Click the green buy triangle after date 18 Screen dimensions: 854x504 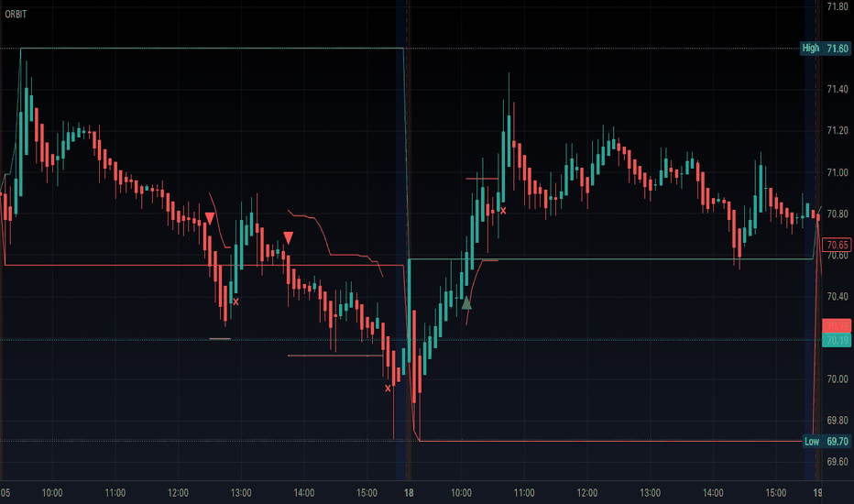466,303
